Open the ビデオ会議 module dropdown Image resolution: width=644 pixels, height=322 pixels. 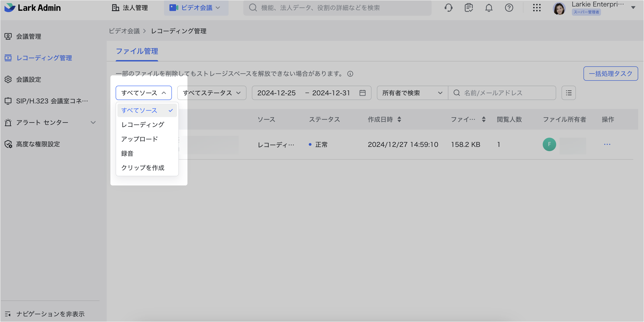pyautogui.click(x=196, y=8)
